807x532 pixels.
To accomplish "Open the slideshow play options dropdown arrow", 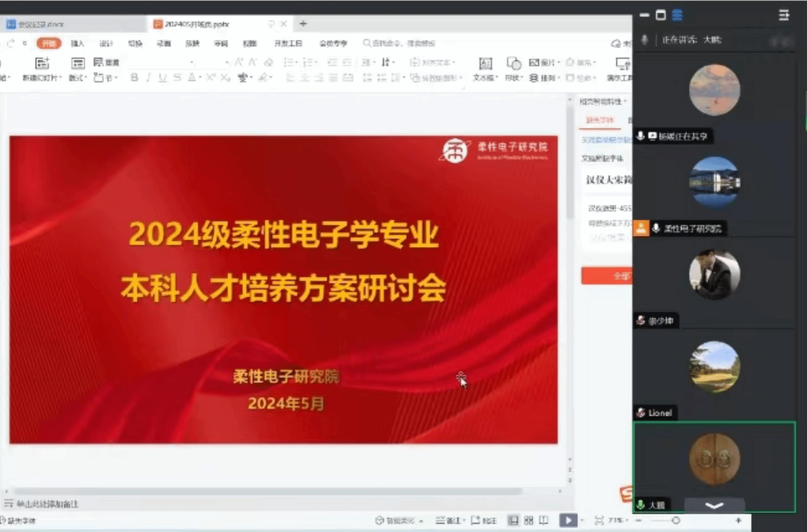I will tap(582, 520).
